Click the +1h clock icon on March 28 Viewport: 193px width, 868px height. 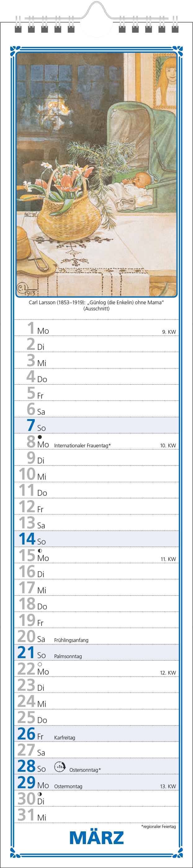tap(60, 767)
